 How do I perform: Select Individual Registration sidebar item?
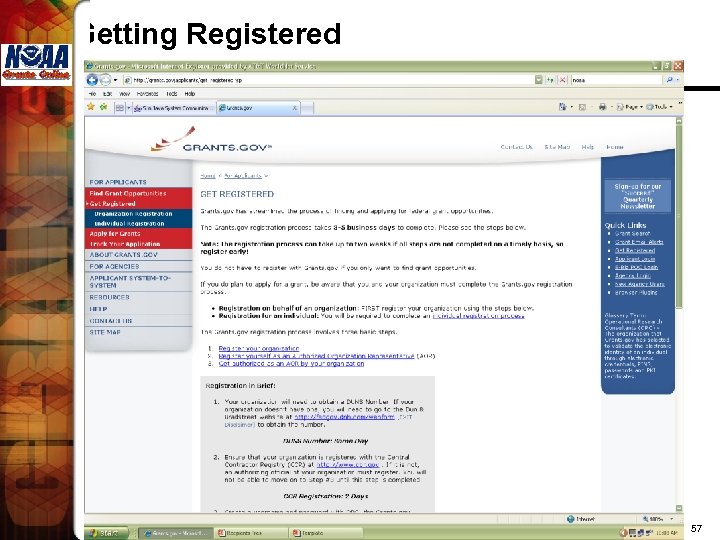click(x=138, y=224)
